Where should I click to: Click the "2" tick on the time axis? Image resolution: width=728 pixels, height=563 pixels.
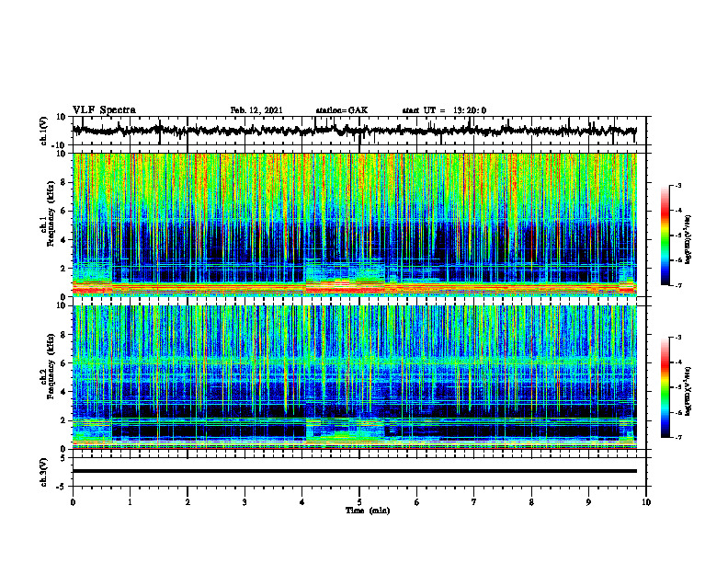188,502
